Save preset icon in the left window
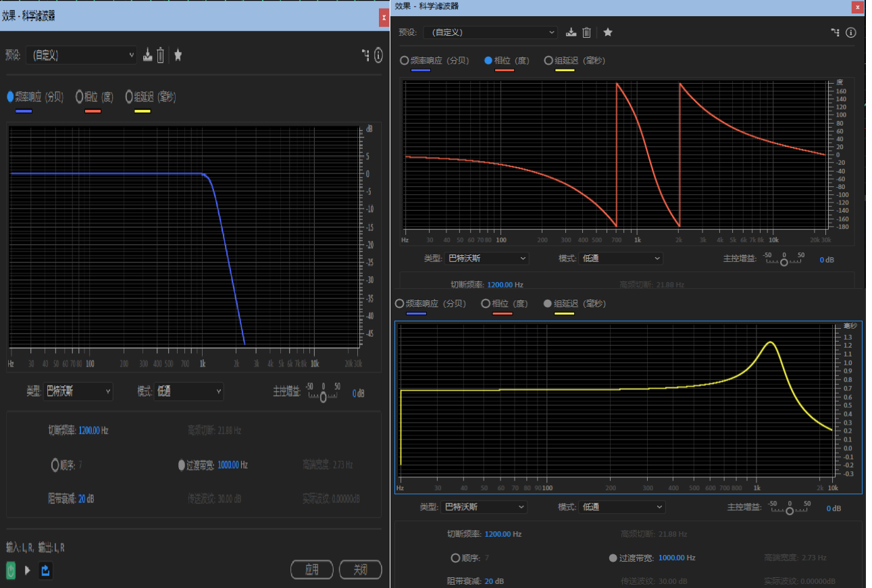This screenshot has height=588, width=872. point(148,55)
